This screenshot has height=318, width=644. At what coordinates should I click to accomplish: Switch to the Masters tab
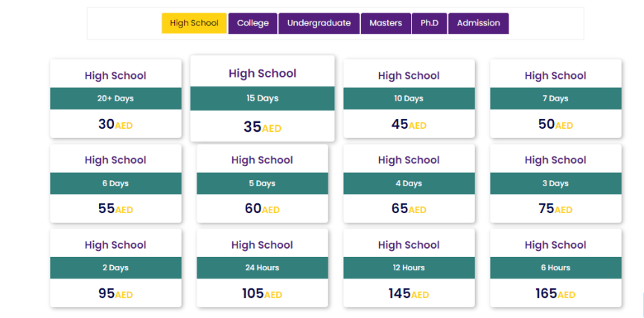(x=386, y=23)
